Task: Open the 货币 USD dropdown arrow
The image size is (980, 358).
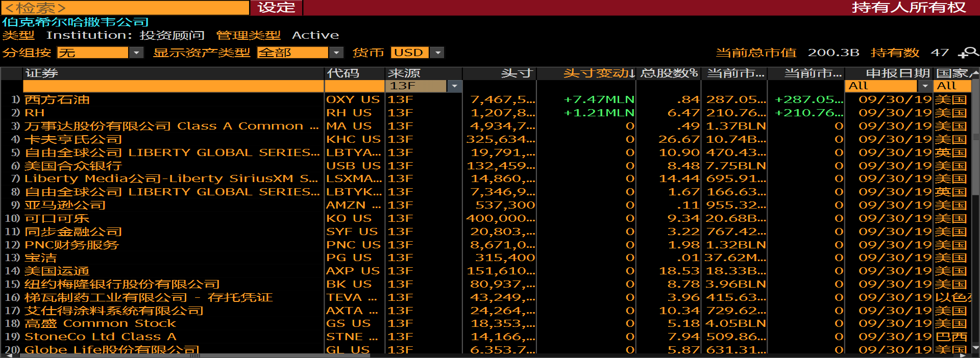Action: [x=437, y=53]
